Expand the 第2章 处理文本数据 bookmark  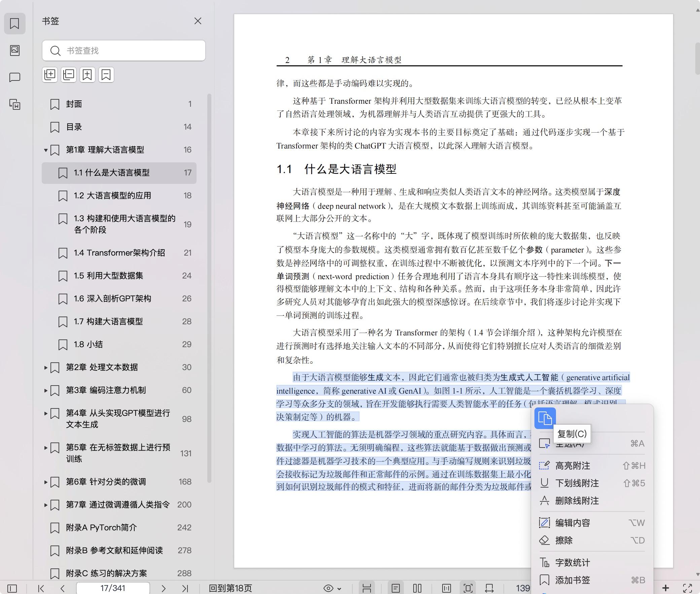tap(46, 367)
